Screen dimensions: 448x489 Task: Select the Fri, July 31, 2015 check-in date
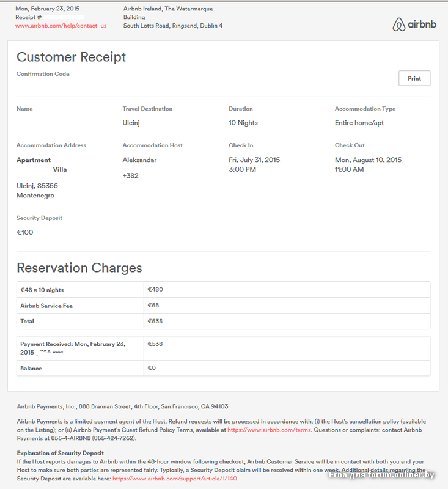point(254,160)
